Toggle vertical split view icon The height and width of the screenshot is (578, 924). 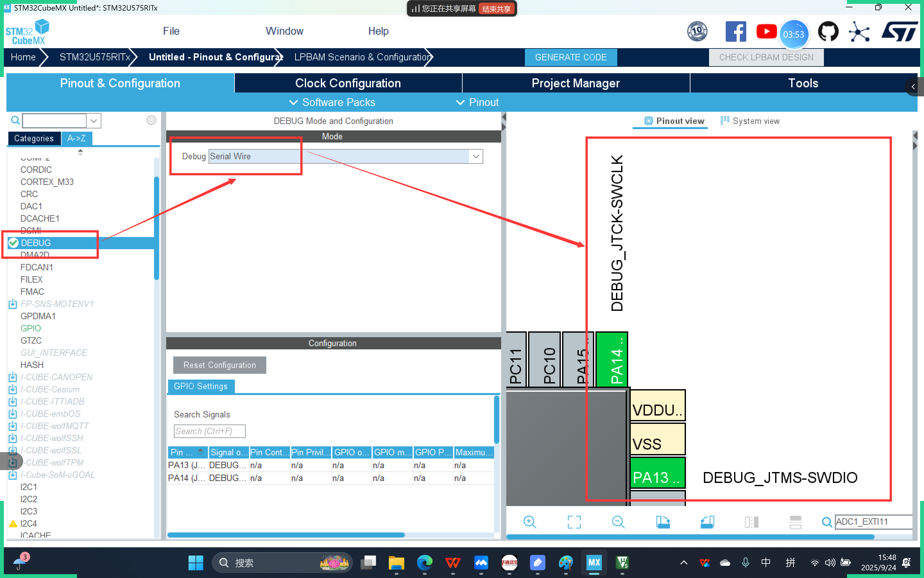[x=751, y=522]
